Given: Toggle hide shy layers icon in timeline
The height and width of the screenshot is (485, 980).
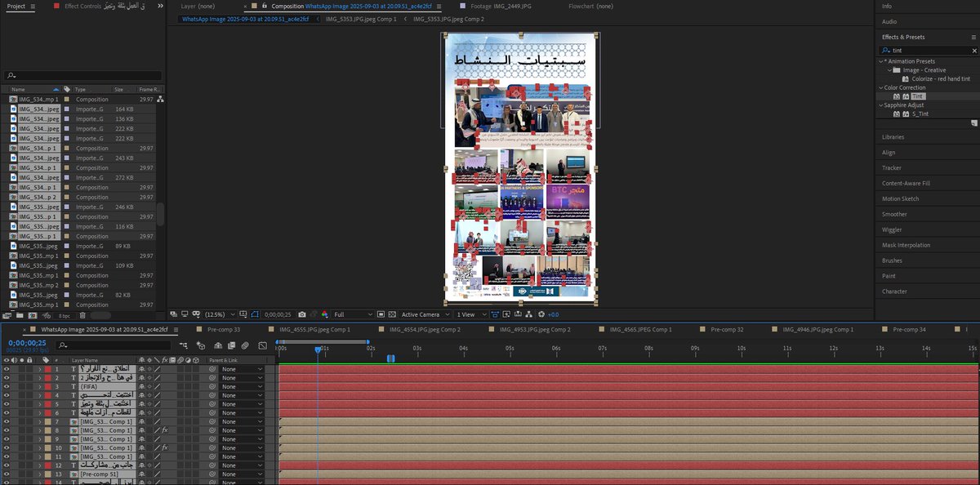Looking at the screenshot, I should point(217,345).
